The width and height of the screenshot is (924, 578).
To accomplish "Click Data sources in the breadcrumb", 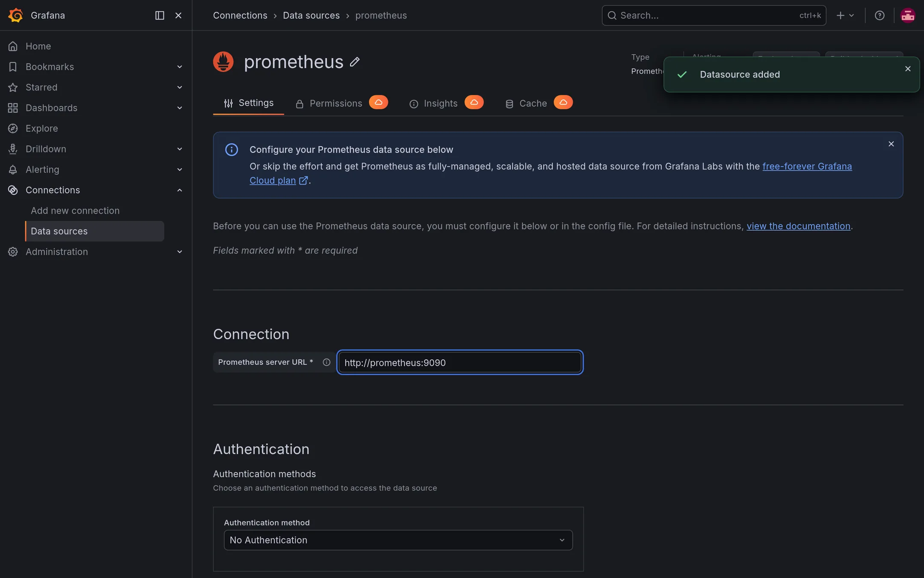I will [x=311, y=15].
